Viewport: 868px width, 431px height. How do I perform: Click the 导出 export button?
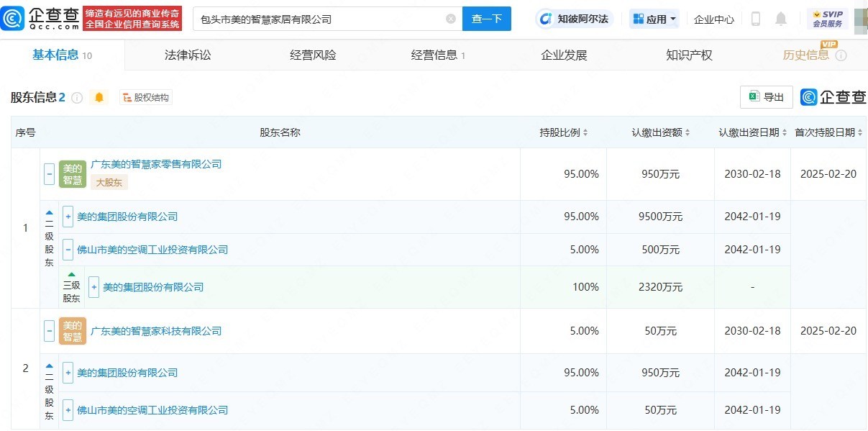(767, 97)
